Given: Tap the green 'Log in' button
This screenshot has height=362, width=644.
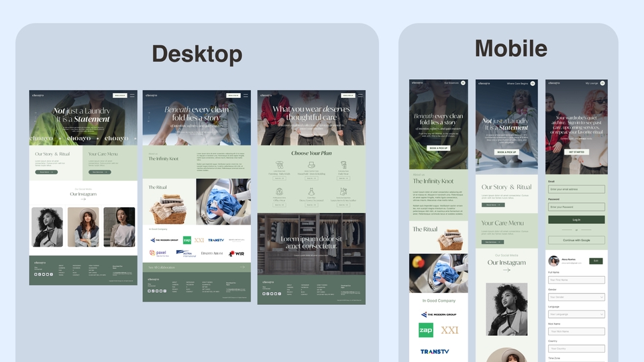Looking at the screenshot, I should click(576, 220).
